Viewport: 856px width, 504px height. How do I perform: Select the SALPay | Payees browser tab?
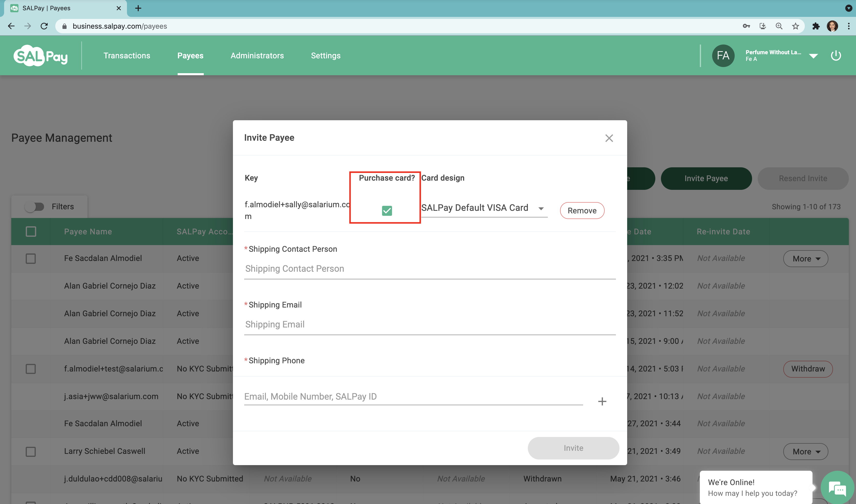pos(65,8)
